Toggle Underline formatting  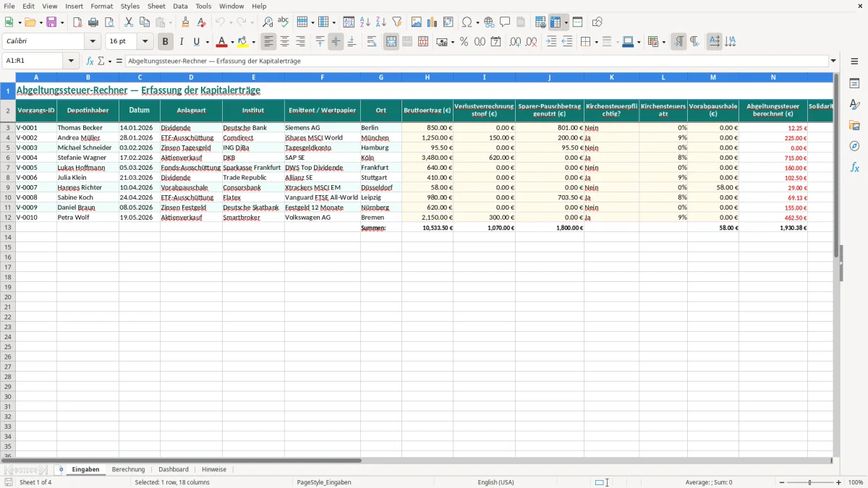[x=197, y=42]
